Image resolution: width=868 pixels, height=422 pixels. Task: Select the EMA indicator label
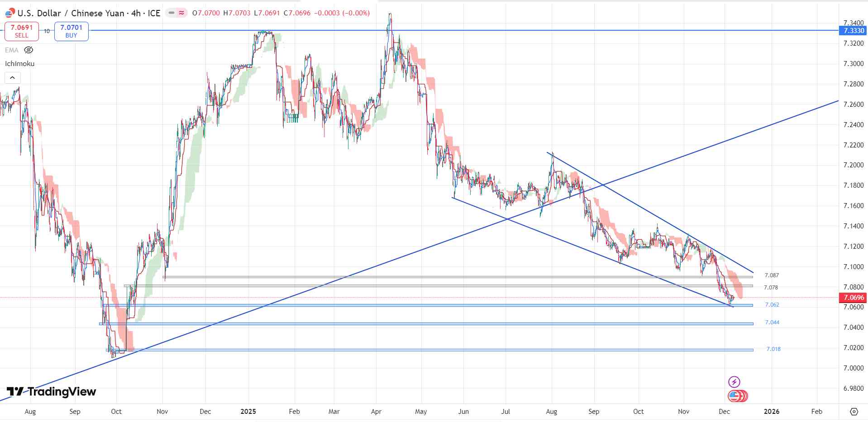(12, 50)
